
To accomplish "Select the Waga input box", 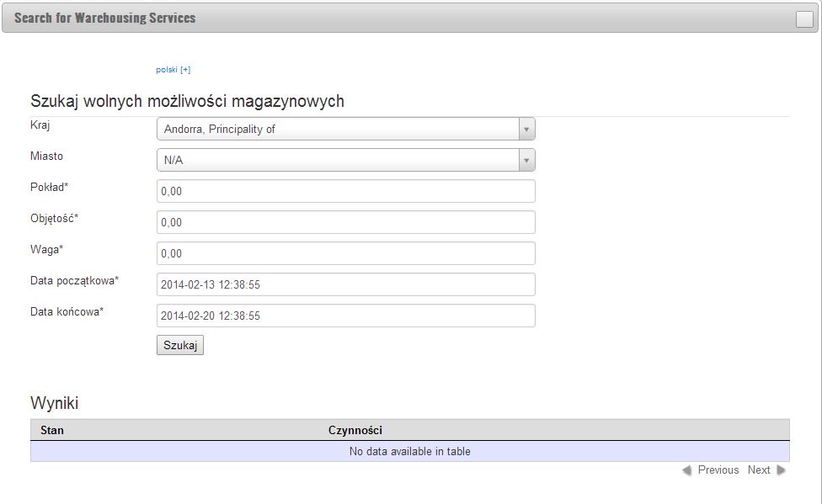I will pyautogui.click(x=345, y=253).
